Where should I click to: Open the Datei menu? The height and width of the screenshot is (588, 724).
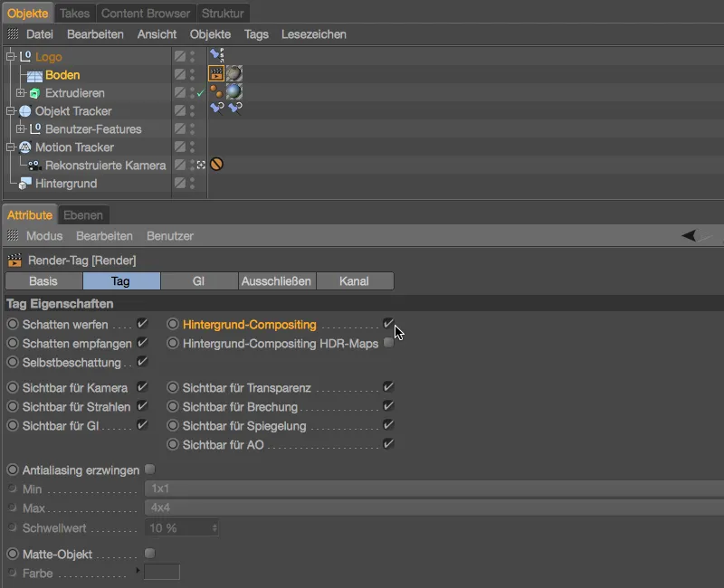pos(40,34)
